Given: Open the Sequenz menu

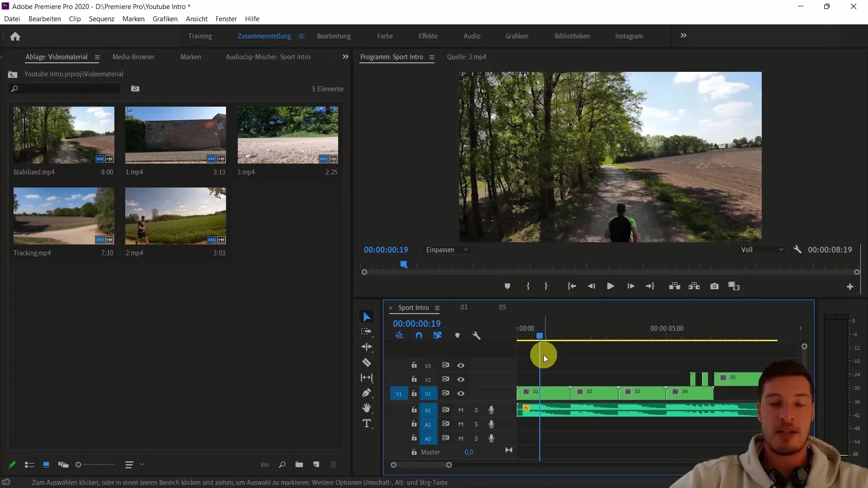Looking at the screenshot, I should coord(102,19).
